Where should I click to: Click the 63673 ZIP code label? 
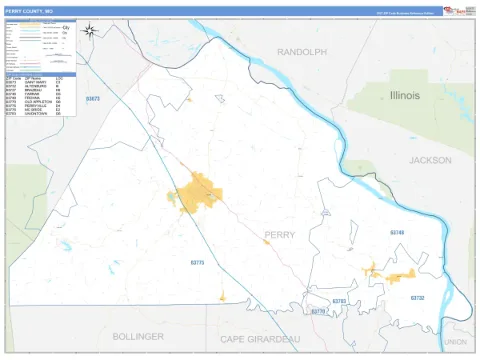93,99
